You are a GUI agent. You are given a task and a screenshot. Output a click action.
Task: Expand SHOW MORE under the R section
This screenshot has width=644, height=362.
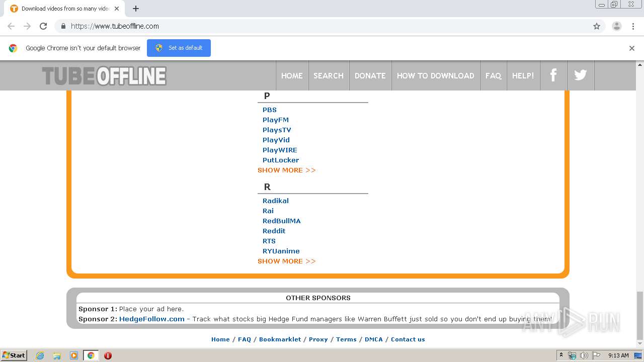287,261
